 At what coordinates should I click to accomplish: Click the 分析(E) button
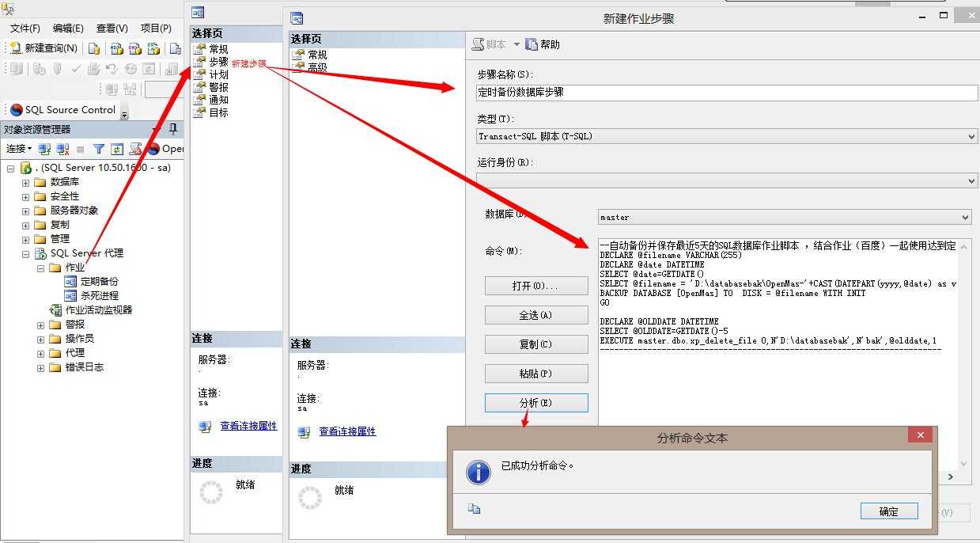536,403
